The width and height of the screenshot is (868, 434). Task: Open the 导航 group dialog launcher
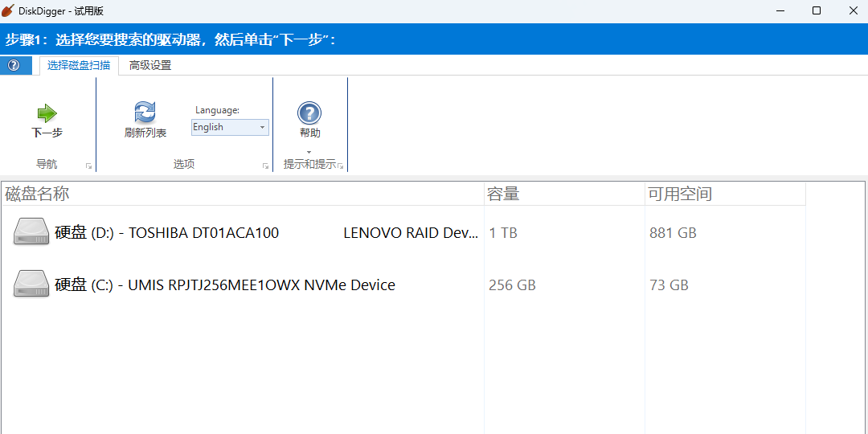(x=88, y=166)
